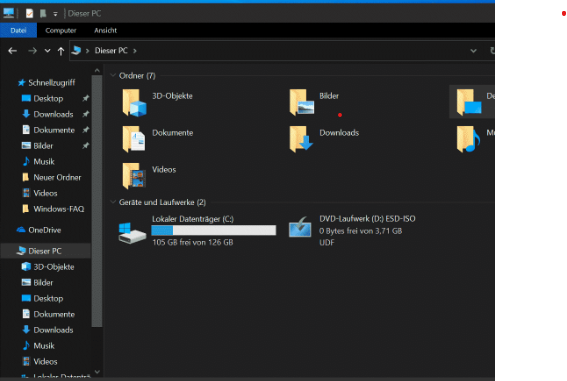Viewport: 567px width, 381px height.
Task: Click the navigation pane scrollbar thumb
Action: point(97,201)
